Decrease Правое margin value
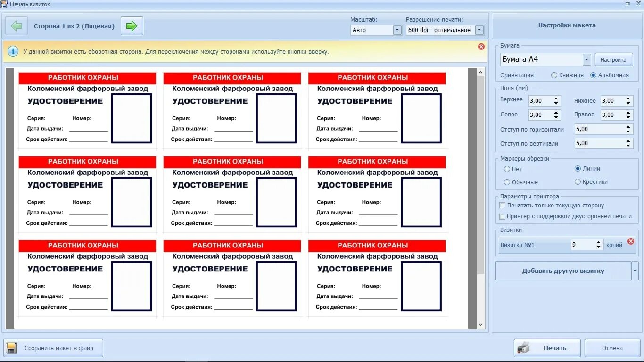 (x=628, y=117)
